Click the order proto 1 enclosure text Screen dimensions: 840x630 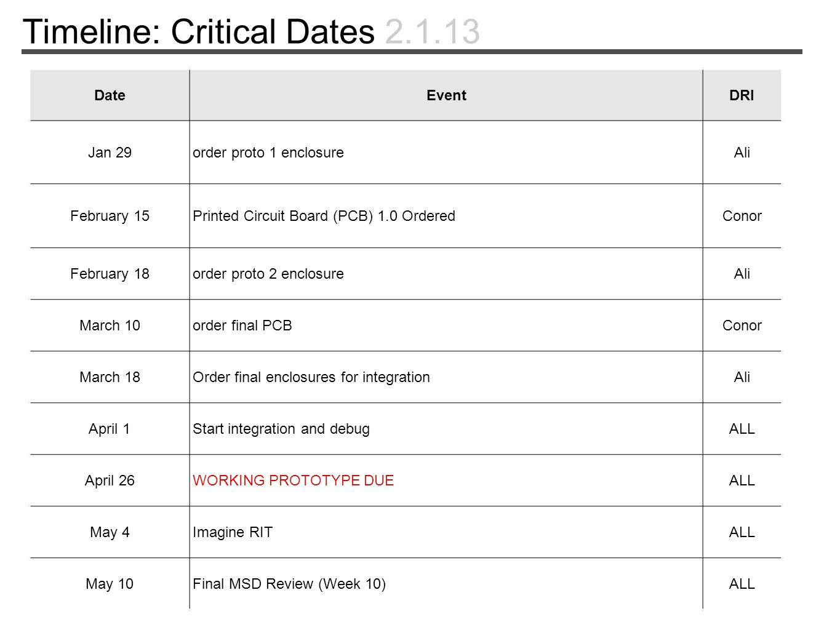(268, 153)
